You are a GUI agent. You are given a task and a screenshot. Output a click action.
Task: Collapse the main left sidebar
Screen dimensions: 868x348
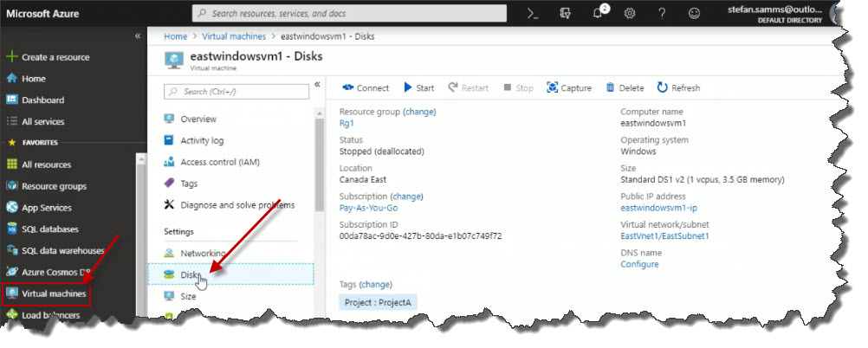point(138,36)
